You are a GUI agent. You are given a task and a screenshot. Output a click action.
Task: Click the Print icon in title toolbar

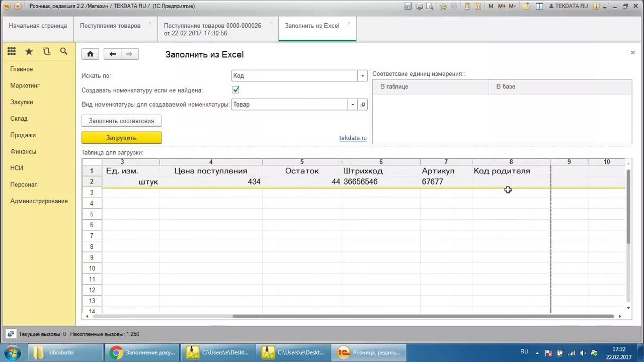click(419, 6)
